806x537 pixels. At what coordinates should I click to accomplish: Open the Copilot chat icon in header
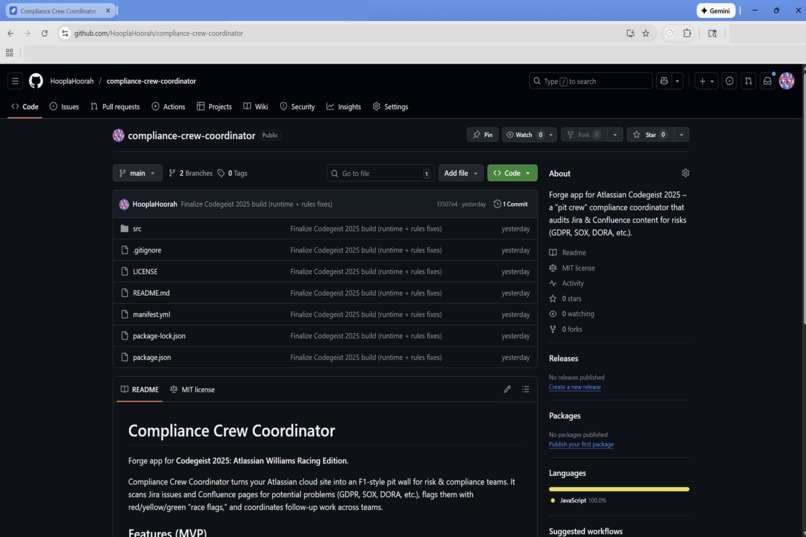click(664, 81)
